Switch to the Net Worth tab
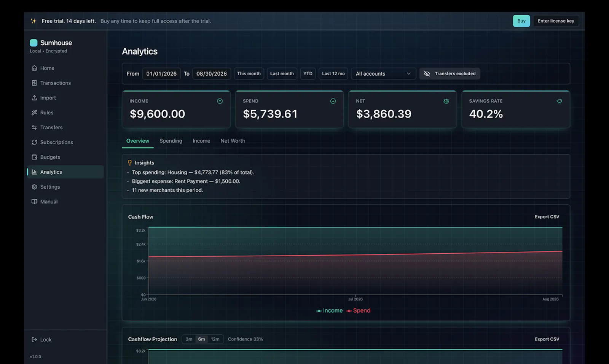The width and height of the screenshot is (609, 364). (x=233, y=141)
